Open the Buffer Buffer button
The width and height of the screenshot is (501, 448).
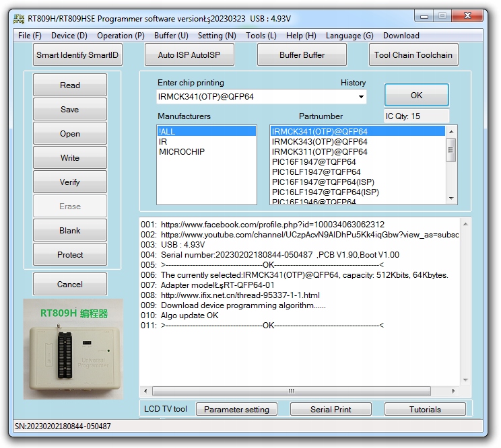point(302,55)
